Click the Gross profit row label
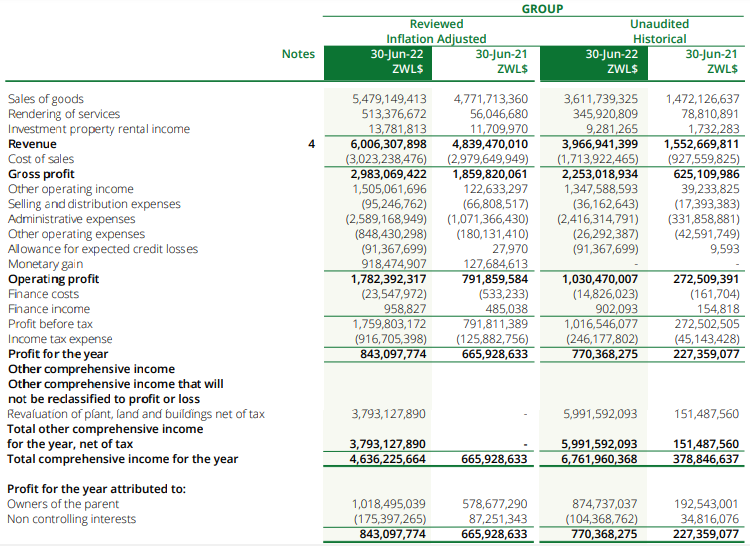This screenshot has width=750, height=546. click(x=41, y=174)
